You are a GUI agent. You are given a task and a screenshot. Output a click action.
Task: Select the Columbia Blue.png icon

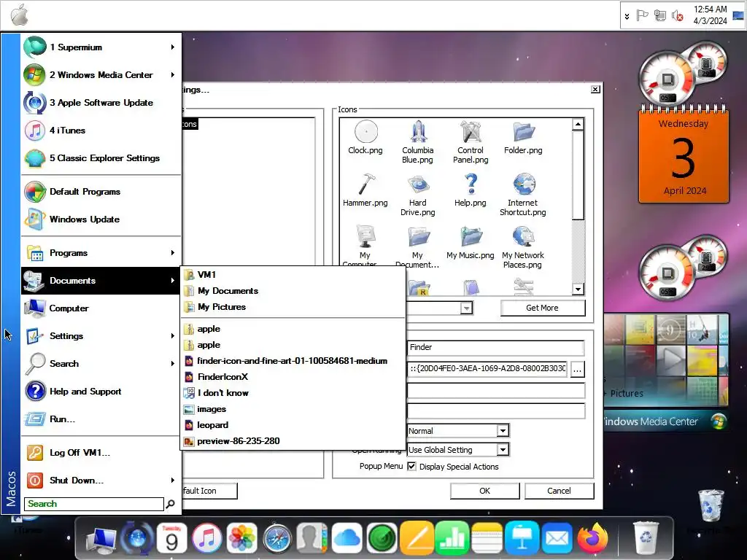[418, 142]
